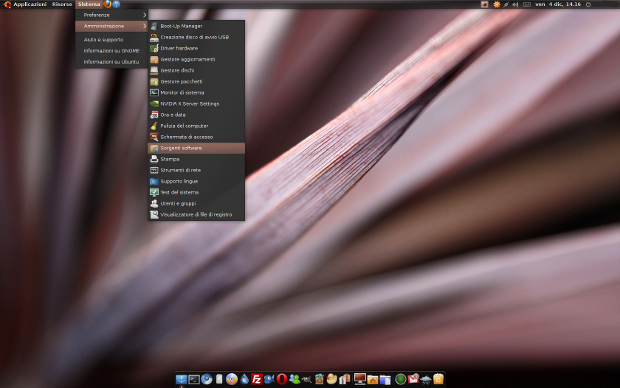Viewport: 620px width, 388px height.
Task: Select Sorgenti software
Action: click(197, 148)
